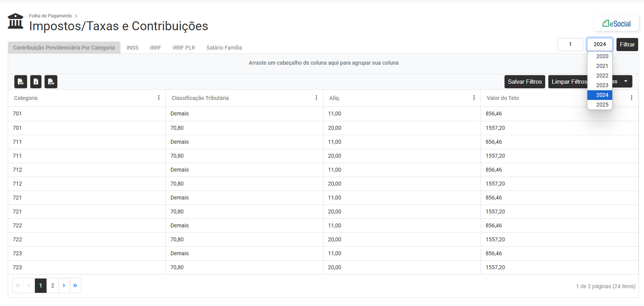Open the Categoria column menu
Image resolution: width=644 pixels, height=306 pixels.
click(x=159, y=98)
